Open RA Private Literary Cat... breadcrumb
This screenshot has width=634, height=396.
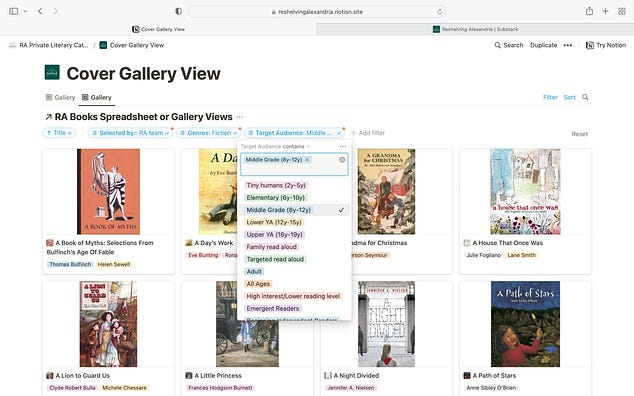pos(49,45)
